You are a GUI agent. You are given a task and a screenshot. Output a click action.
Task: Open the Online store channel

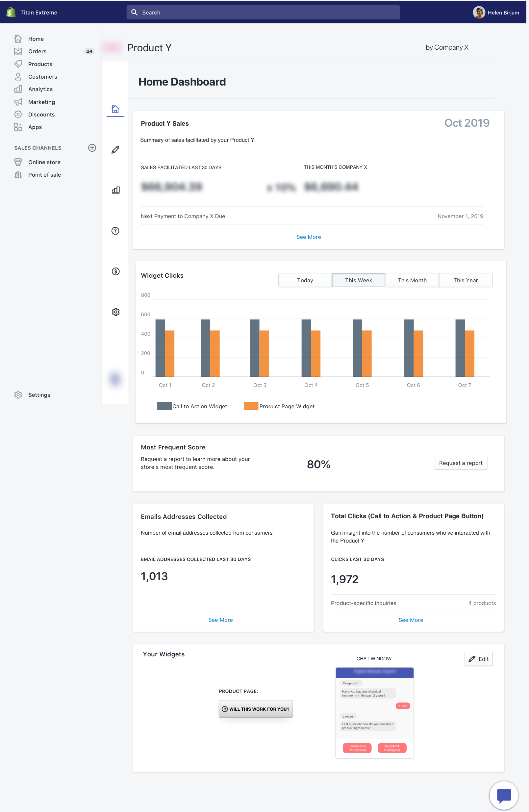coord(38,162)
